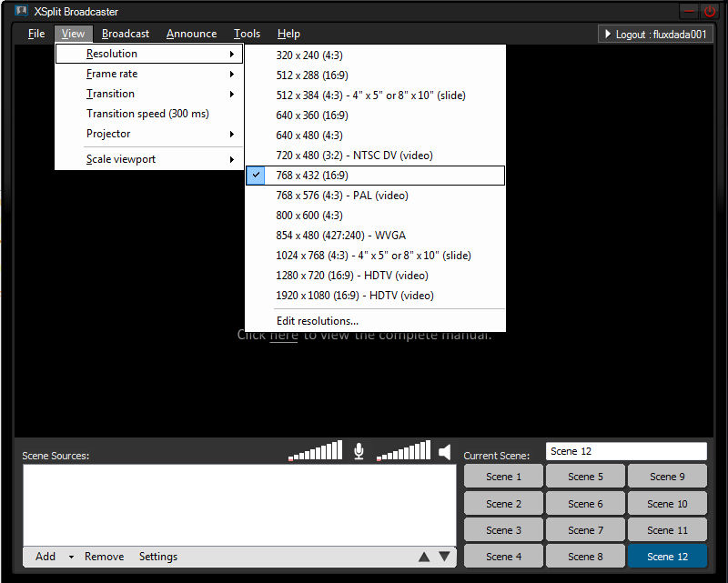Click the speaker output icon
Viewport: 728px width, 583px height.
tap(444, 450)
